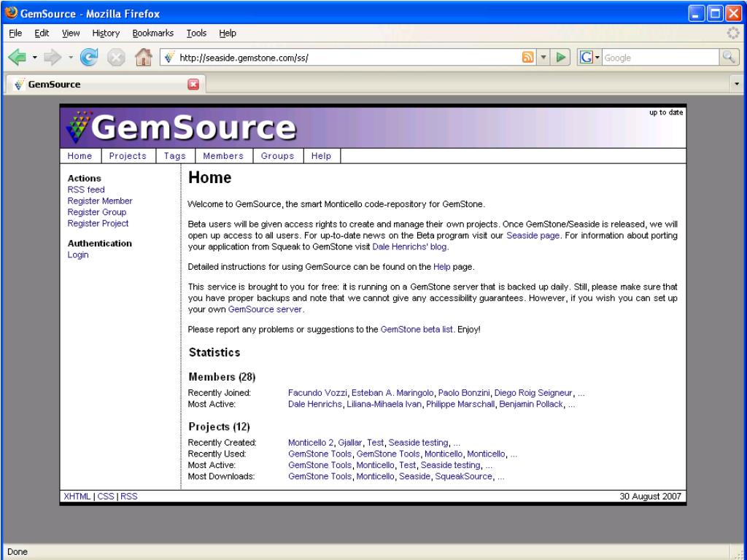Follow the Seaside page link
747x560 pixels.
(x=533, y=236)
